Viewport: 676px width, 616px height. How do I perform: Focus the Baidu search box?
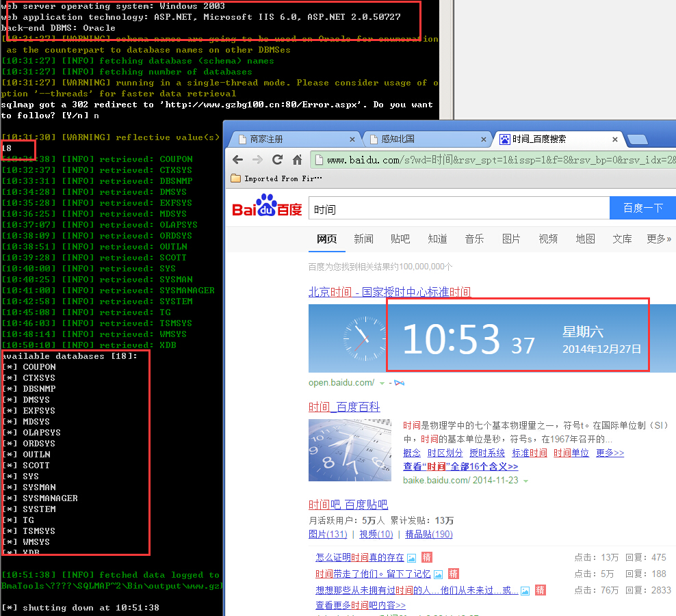458,209
